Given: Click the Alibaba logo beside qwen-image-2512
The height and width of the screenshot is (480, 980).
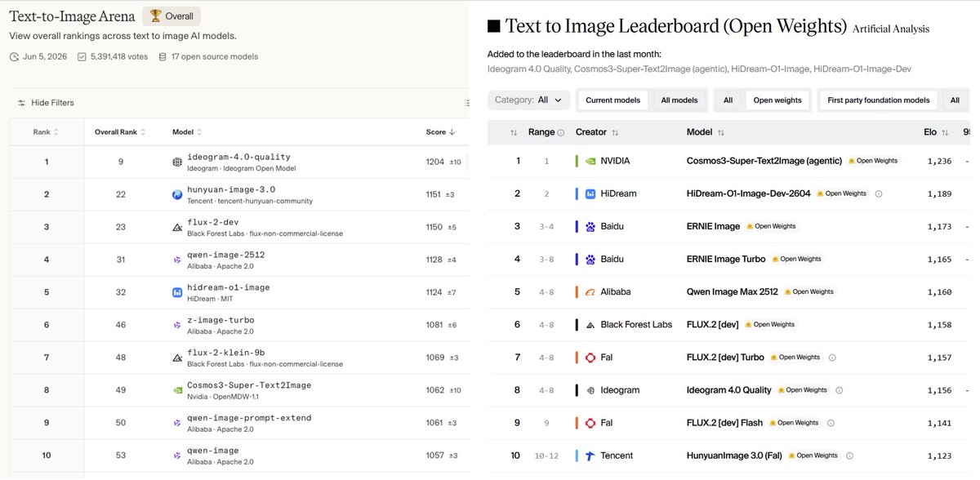Looking at the screenshot, I should [177, 260].
